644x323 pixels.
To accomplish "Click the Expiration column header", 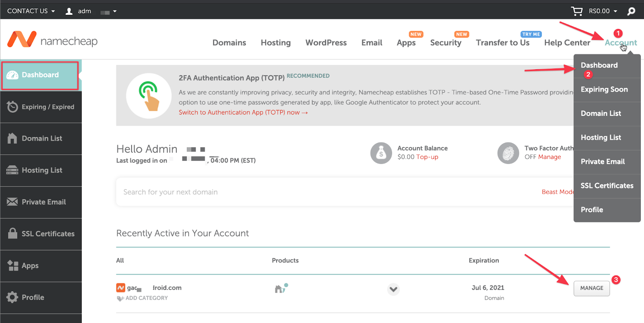I will click(x=484, y=261).
